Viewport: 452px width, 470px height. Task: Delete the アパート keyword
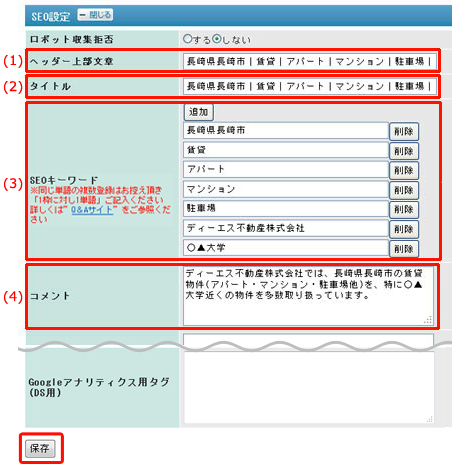tap(404, 170)
